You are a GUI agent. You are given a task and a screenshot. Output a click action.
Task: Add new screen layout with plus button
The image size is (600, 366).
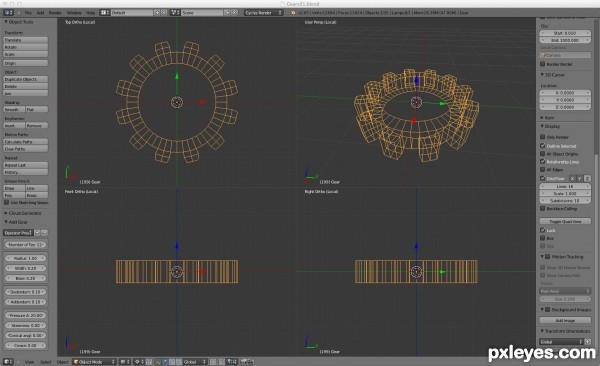157,13
